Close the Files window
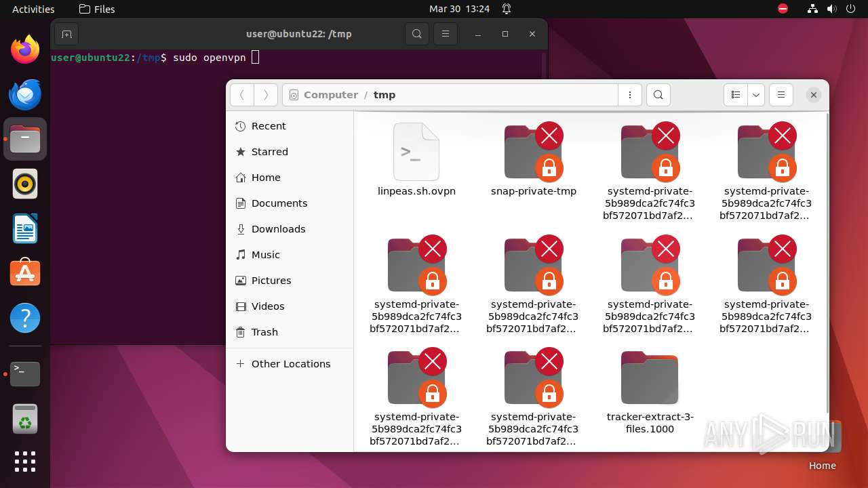868x488 pixels. 814,95
